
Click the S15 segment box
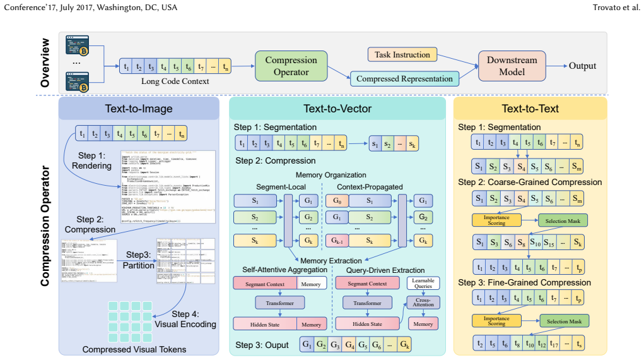click(x=549, y=242)
